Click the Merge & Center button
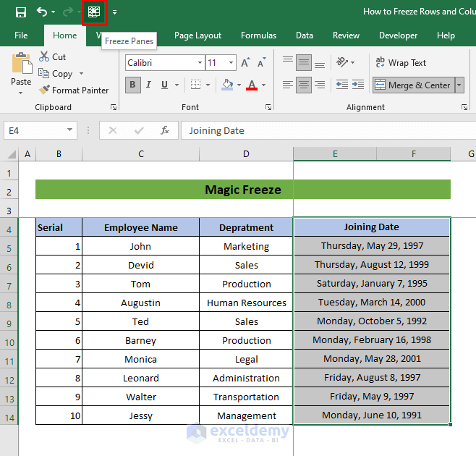The image size is (476, 456). coord(412,85)
